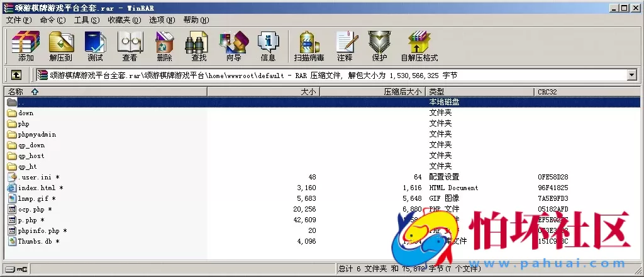Go up one folder level arrow button
The image size is (644, 277).
point(16,75)
